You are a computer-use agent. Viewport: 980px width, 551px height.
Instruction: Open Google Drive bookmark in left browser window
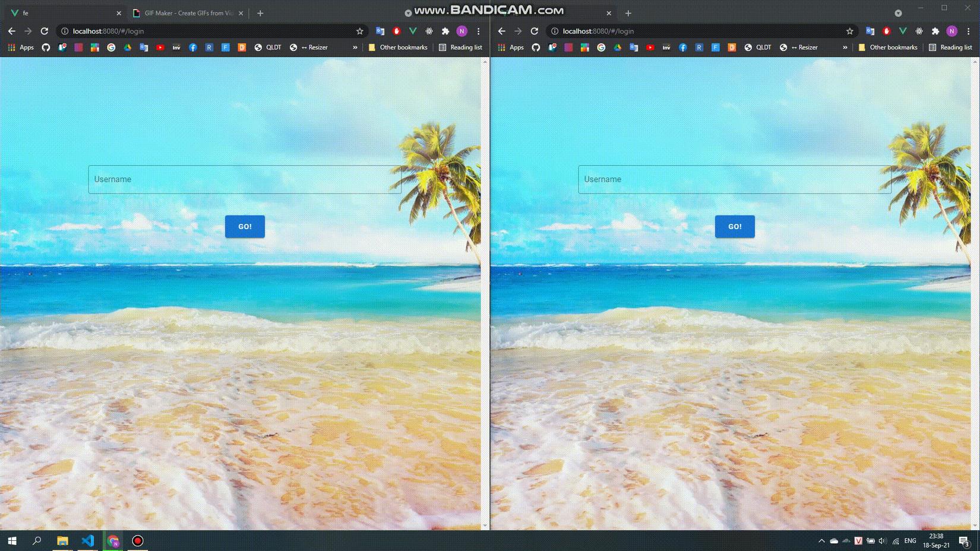pyautogui.click(x=128, y=47)
